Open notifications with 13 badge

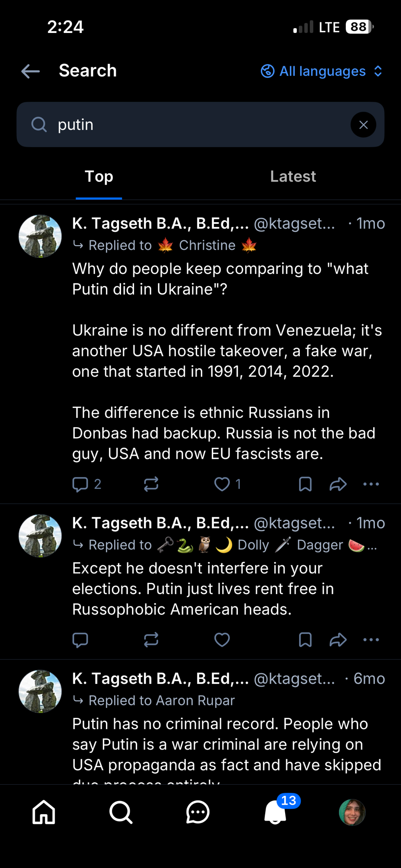point(276,812)
